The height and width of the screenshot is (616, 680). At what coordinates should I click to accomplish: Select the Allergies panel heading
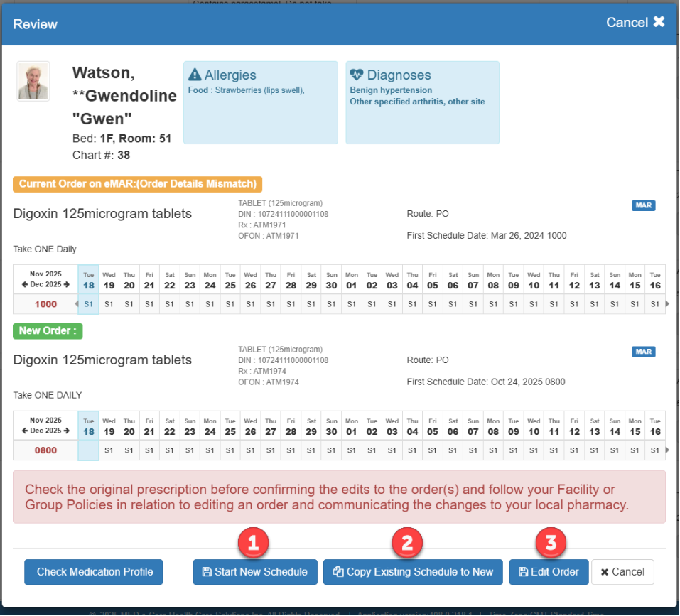click(230, 75)
